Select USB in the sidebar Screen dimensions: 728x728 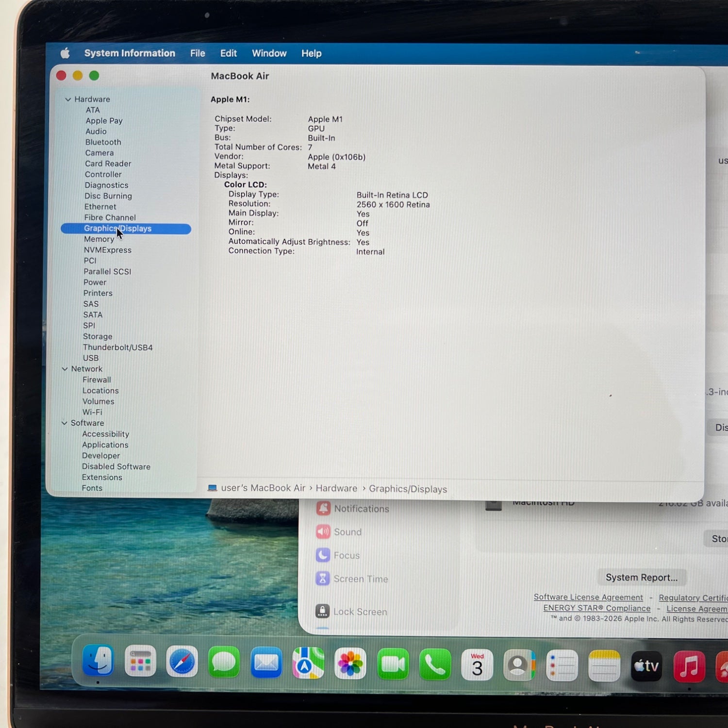pos(91,358)
